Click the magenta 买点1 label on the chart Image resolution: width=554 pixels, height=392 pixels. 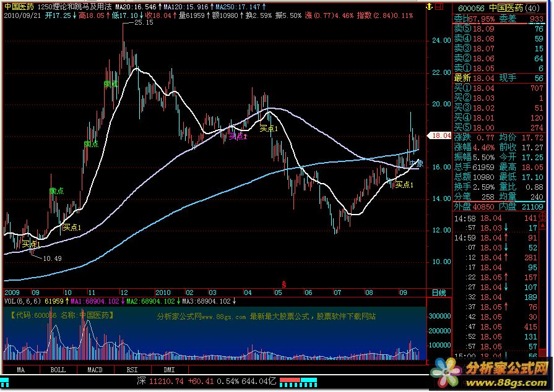[x=238, y=136]
